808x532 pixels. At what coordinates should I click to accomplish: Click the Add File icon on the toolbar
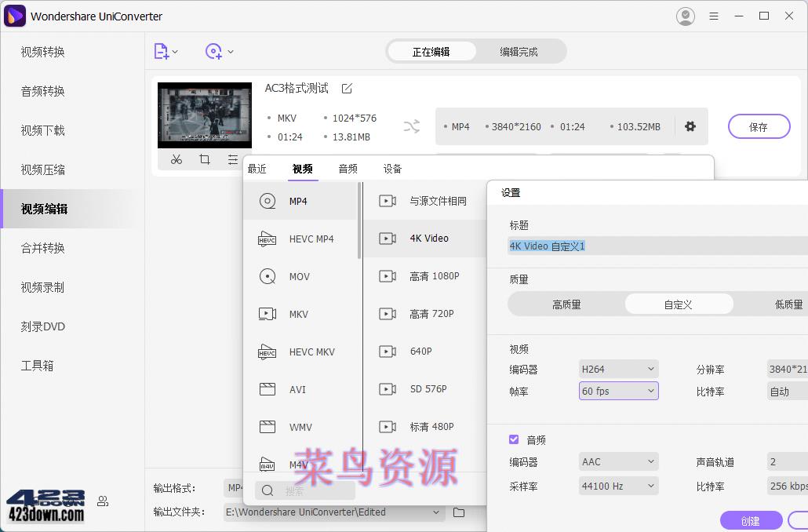coord(162,51)
